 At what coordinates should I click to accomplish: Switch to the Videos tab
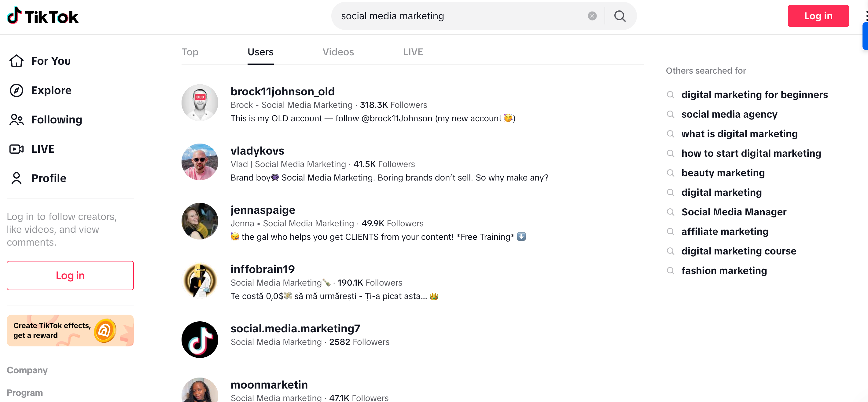click(339, 52)
